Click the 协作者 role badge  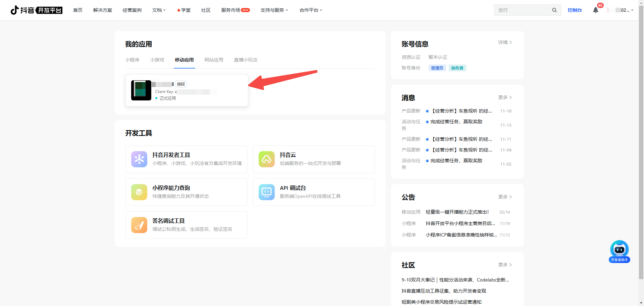(x=458, y=68)
